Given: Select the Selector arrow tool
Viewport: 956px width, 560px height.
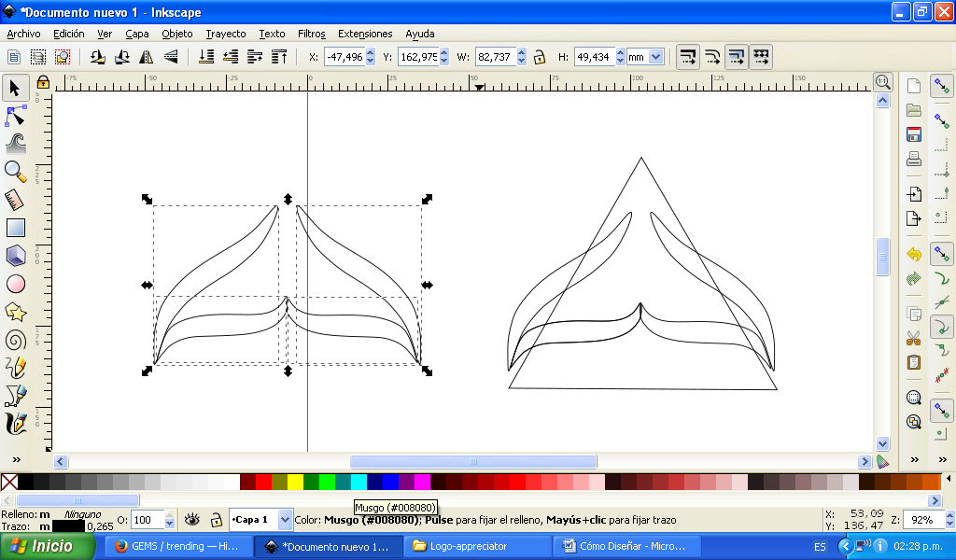Looking at the screenshot, I should click(15, 89).
